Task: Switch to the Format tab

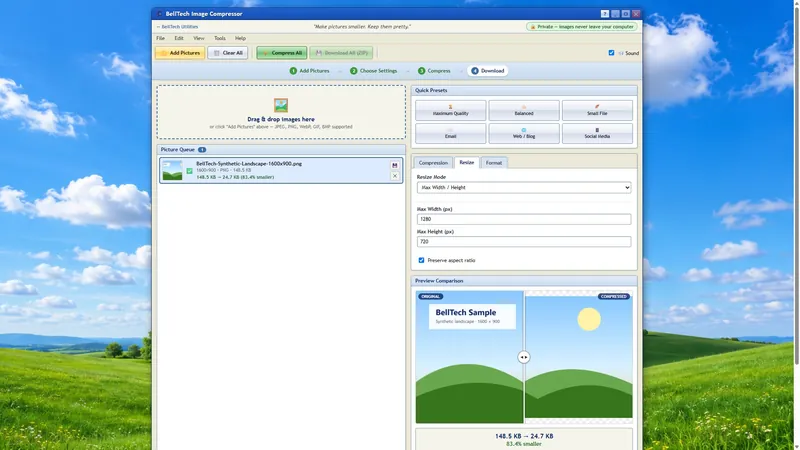Action: 494,163
